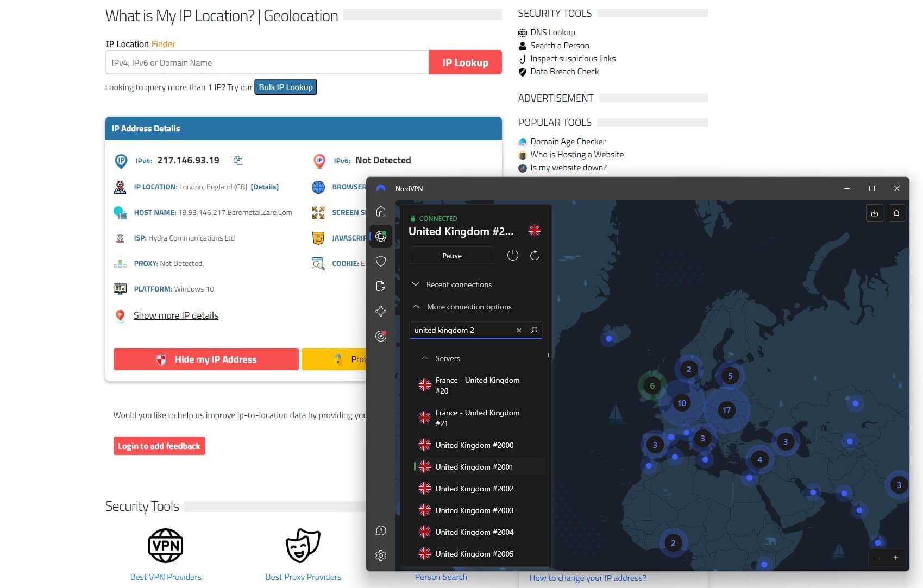Image resolution: width=923 pixels, height=588 pixels.
Task: Click the United Kingdom flag next to connected server
Action: click(535, 230)
